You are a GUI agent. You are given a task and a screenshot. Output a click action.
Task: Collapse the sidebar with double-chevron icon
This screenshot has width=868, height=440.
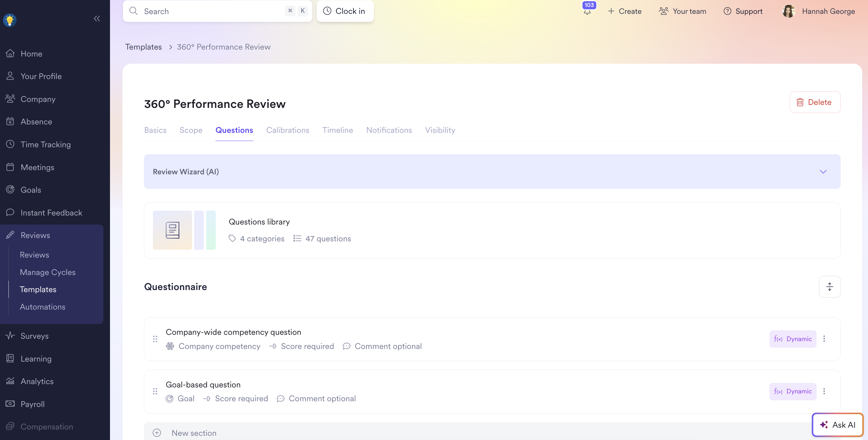(97, 19)
